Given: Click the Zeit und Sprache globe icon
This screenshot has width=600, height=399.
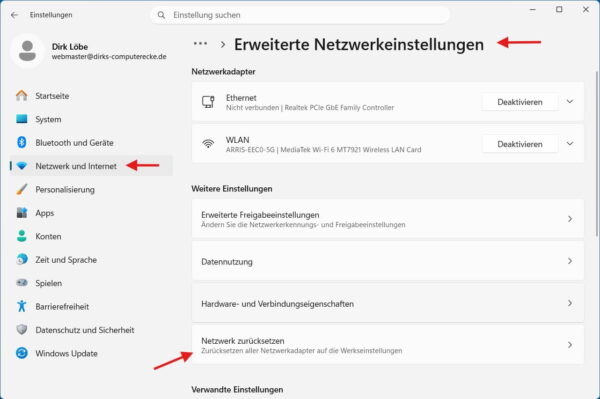Looking at the screenshot, I should [22, 259].
